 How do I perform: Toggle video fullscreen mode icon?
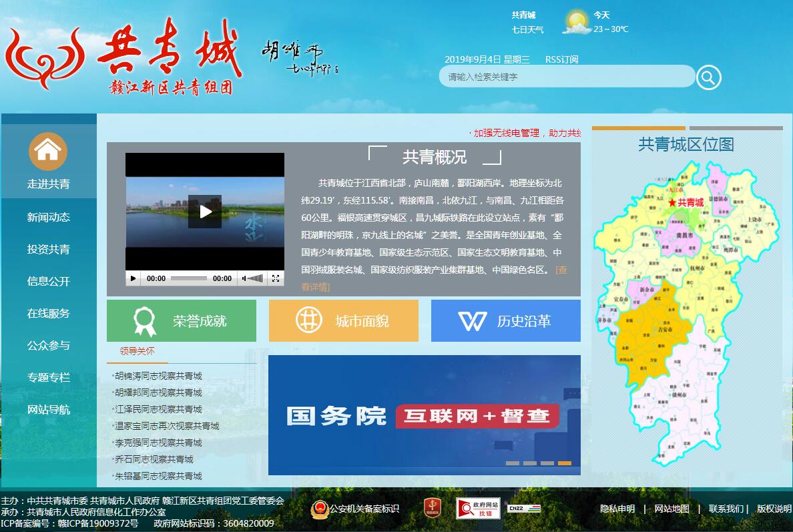275,278
